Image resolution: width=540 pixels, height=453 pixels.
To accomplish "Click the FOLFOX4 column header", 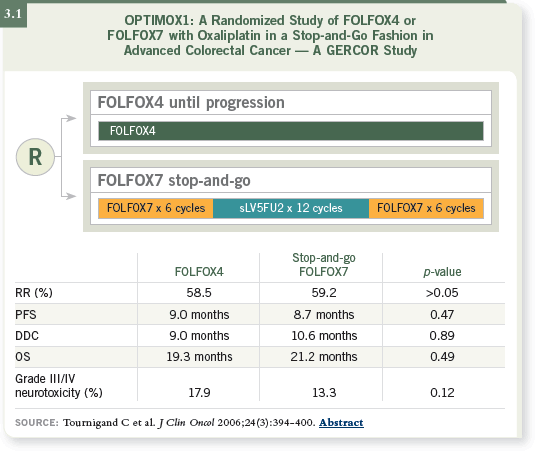I will click(x=199, y=272).
